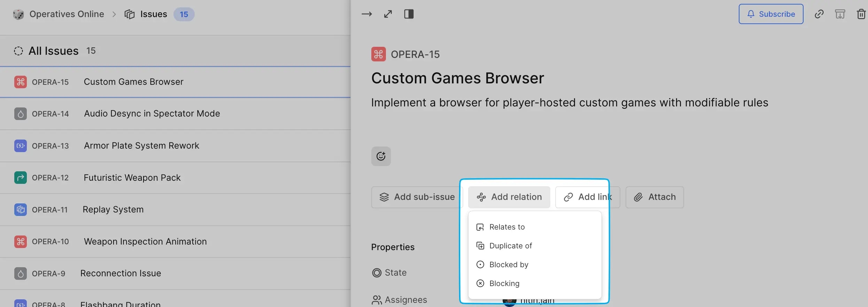Expand issue to full screen with diagonal arrows
868x307 pixels.
click(x=388, y=14)
